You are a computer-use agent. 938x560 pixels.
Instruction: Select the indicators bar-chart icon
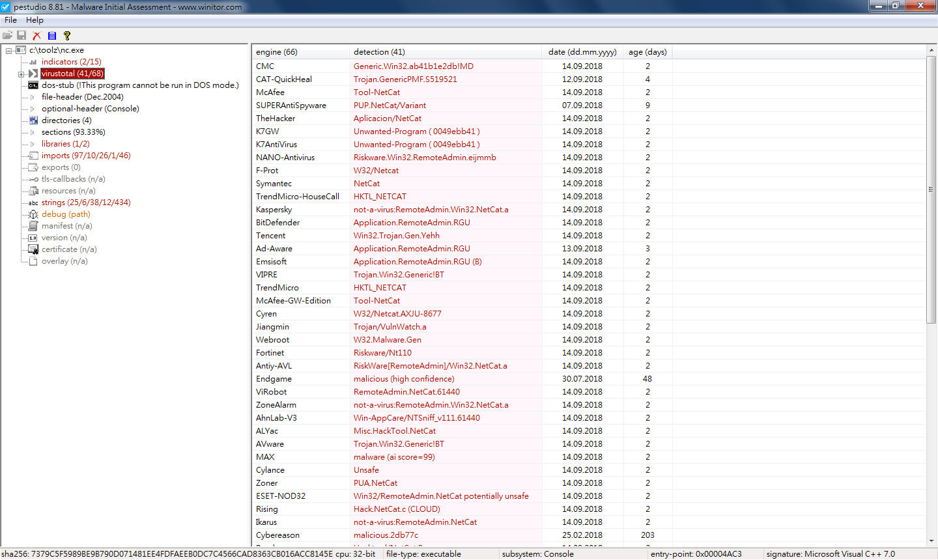tap(33, 62)
